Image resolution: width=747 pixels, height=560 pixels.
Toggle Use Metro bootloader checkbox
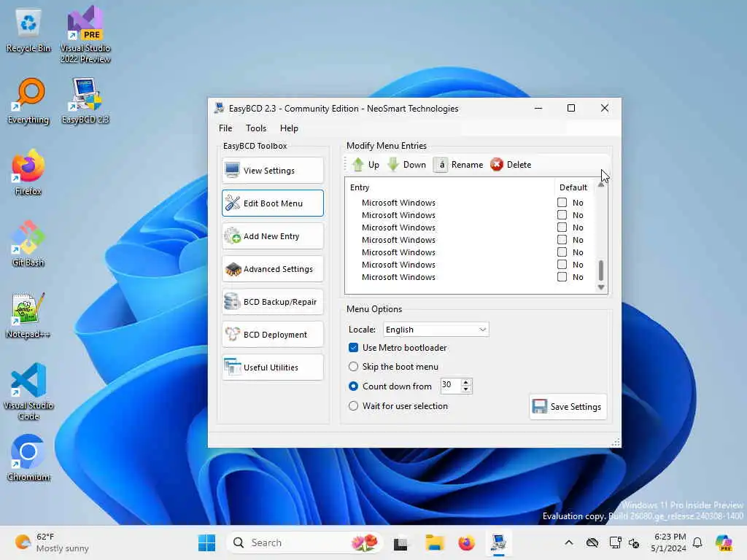[353, 348]
